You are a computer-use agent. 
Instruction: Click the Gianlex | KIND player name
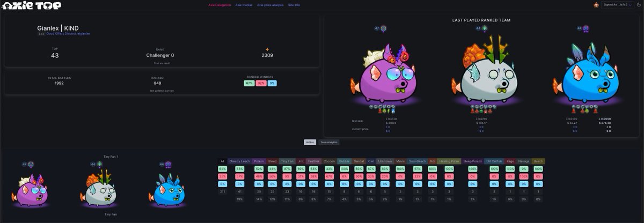[x=58, y=28]
